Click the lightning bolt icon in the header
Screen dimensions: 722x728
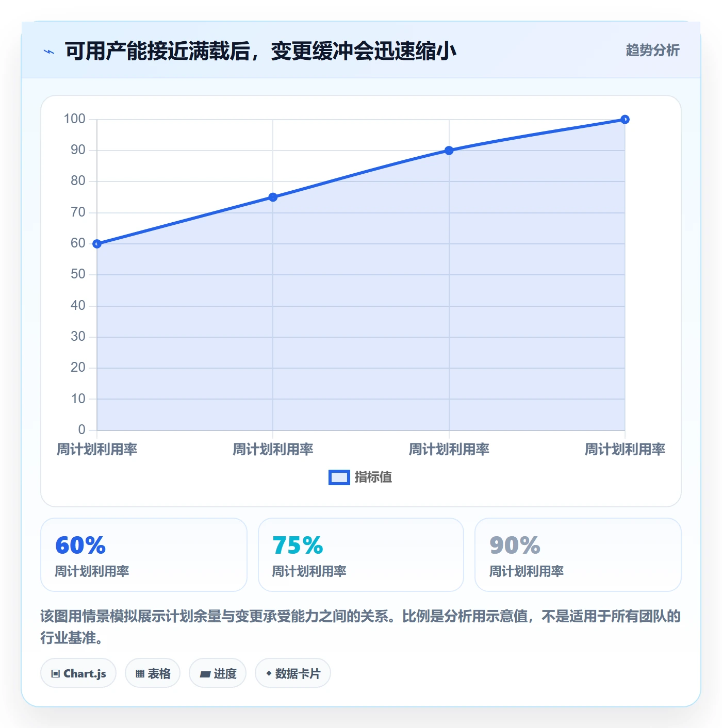click(x=49, y=52)
